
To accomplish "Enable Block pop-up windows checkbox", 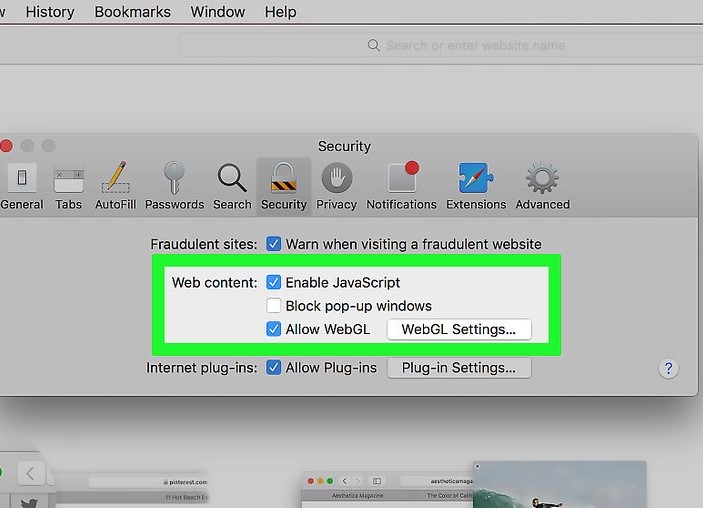I will pyautogui.click(x=273, y=306).
